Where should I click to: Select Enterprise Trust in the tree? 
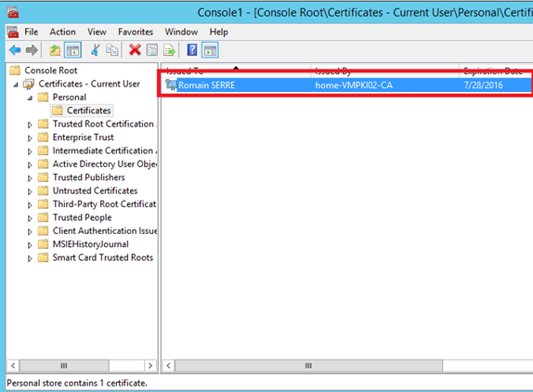pyautogui.click(x=83, y=137)
